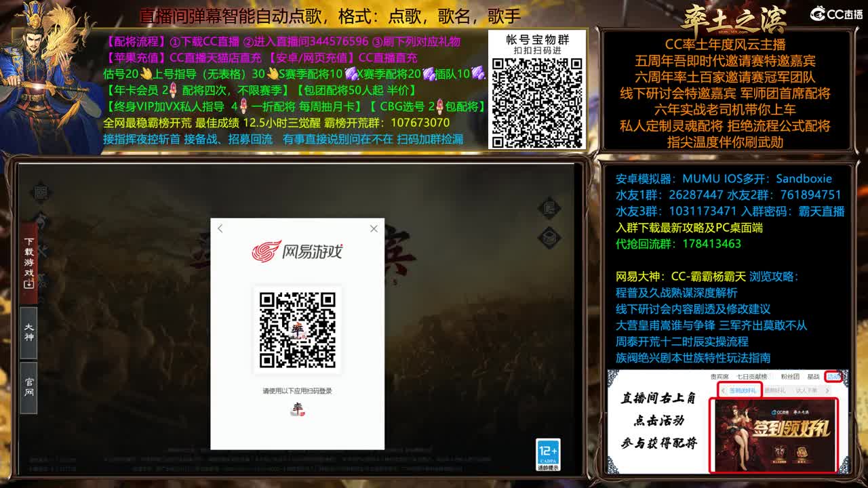Open the 签到领好礼 promotional banner
The height and width of the screenshot is (488, 868).
coord(774,434)
